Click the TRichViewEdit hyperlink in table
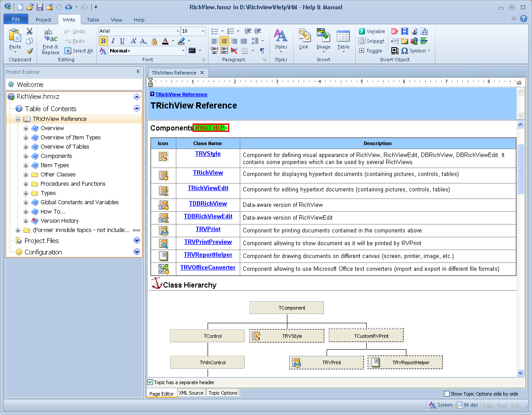This screenshot has width=532, height=415. coord(208,188)
